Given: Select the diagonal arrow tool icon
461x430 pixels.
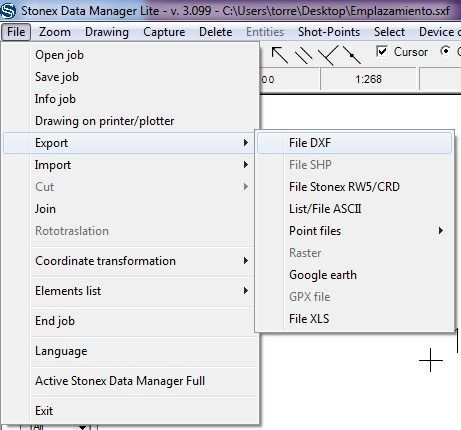Looking at the screenshot, I should (279, 55).
